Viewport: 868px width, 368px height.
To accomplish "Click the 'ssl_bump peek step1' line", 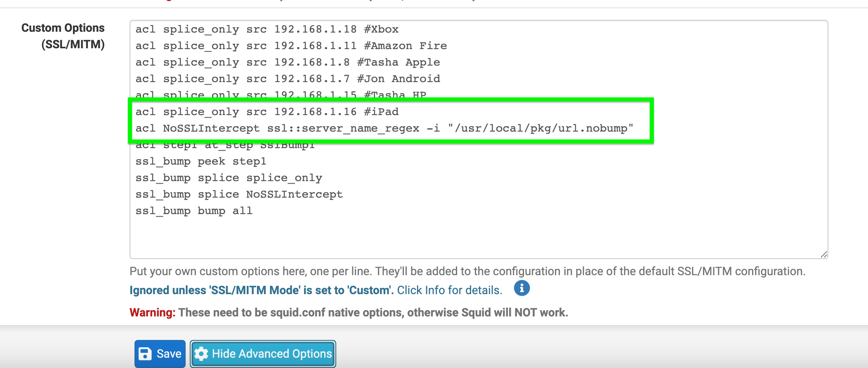I will pyautogui.click(x=201, y=162).
